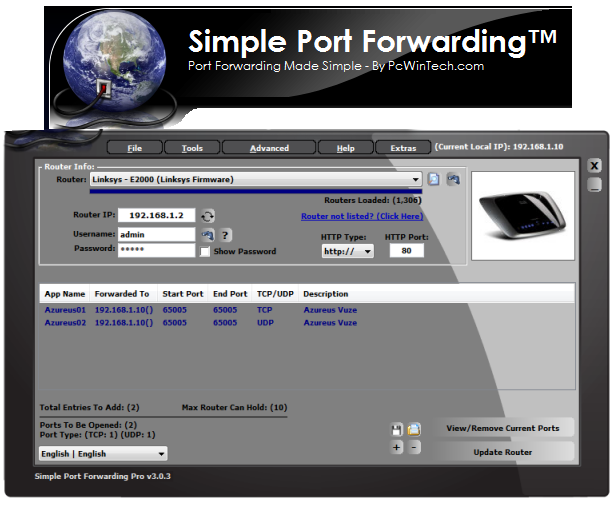Viewport: 610px width, 512px height.
Task: Add a port entry with plus icon
Action: point(396,447)
